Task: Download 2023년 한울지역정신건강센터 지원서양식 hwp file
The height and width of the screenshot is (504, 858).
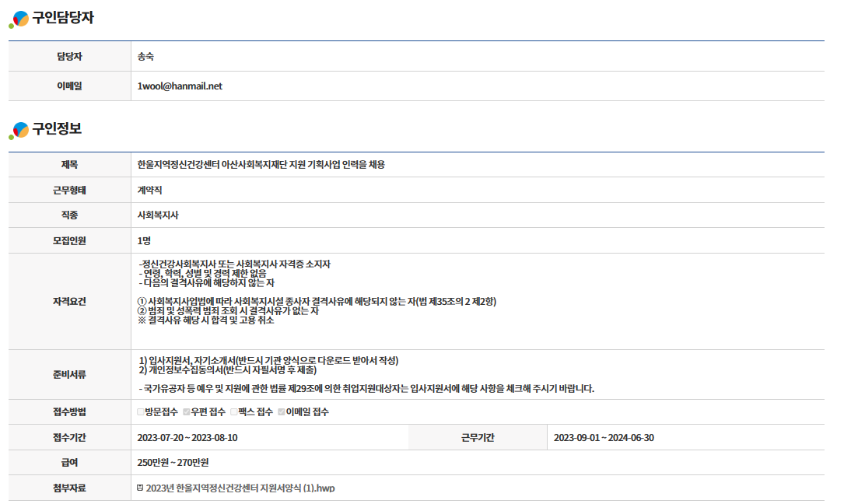Action: click(x=240, y=488)
